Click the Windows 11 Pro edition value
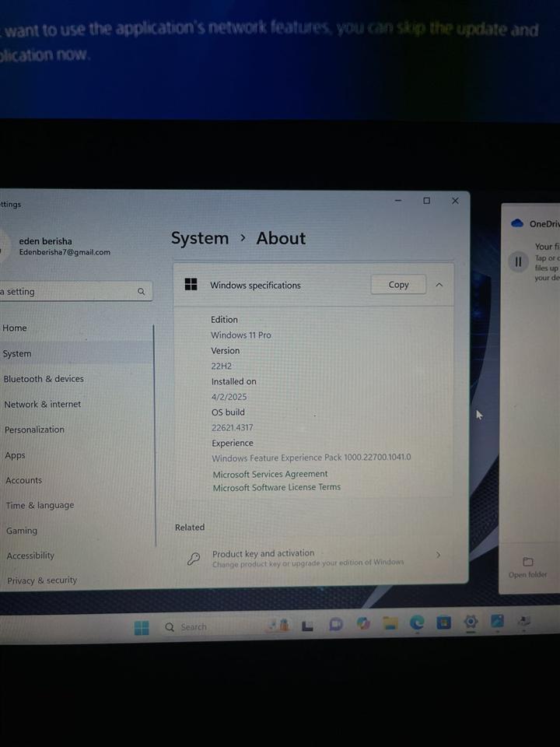560x747 pixels. coord(241,335)
